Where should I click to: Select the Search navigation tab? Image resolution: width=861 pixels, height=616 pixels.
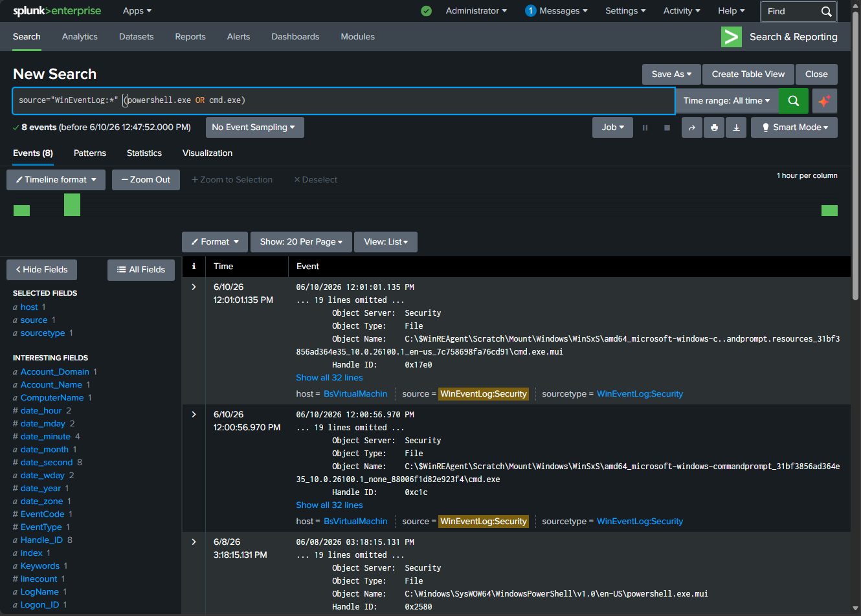(27, 37)
